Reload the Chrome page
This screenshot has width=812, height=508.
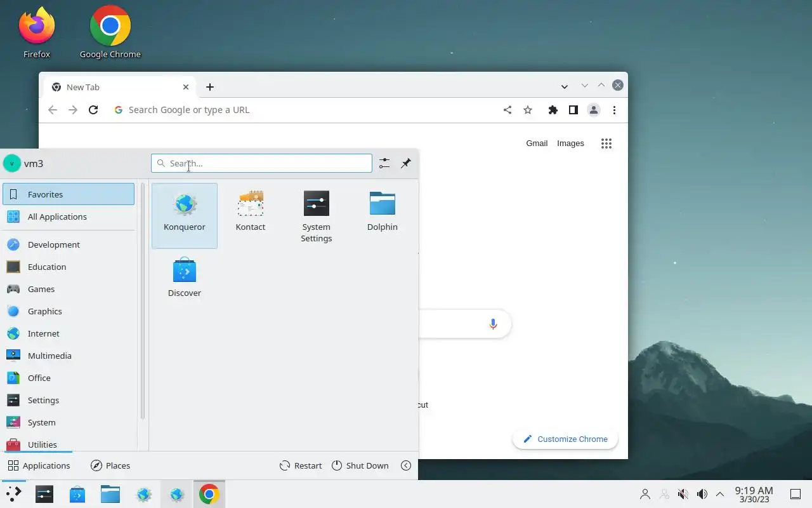(93, 110)
